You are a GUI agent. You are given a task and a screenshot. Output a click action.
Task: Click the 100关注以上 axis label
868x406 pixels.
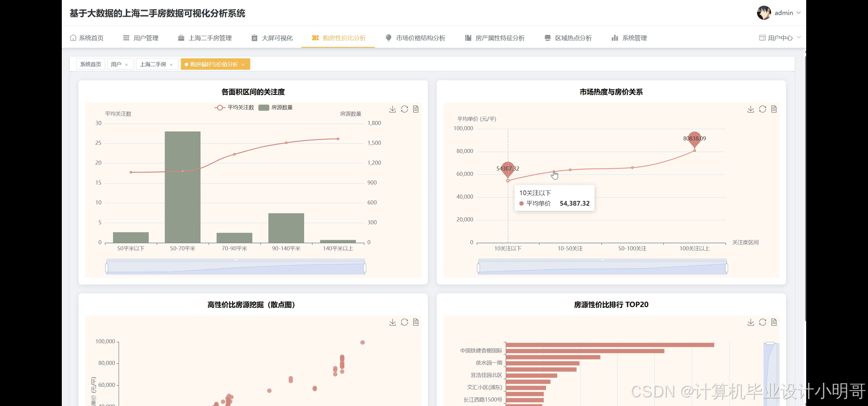point(694,248)
